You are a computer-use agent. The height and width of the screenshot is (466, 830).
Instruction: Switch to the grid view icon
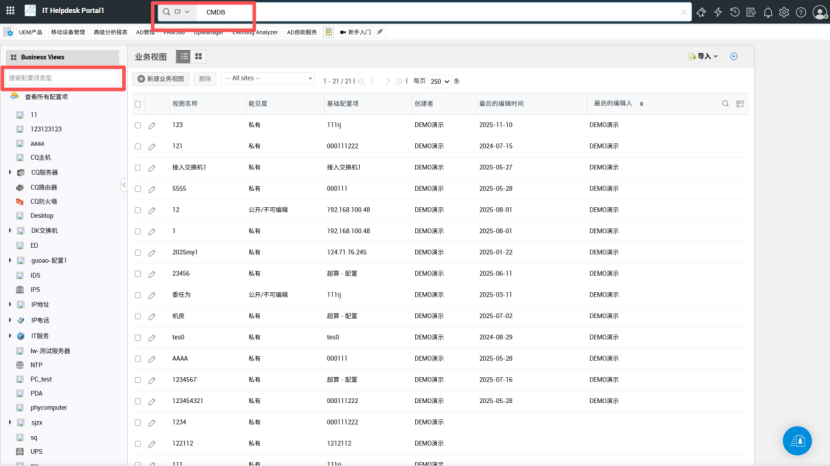pos(198,57)
